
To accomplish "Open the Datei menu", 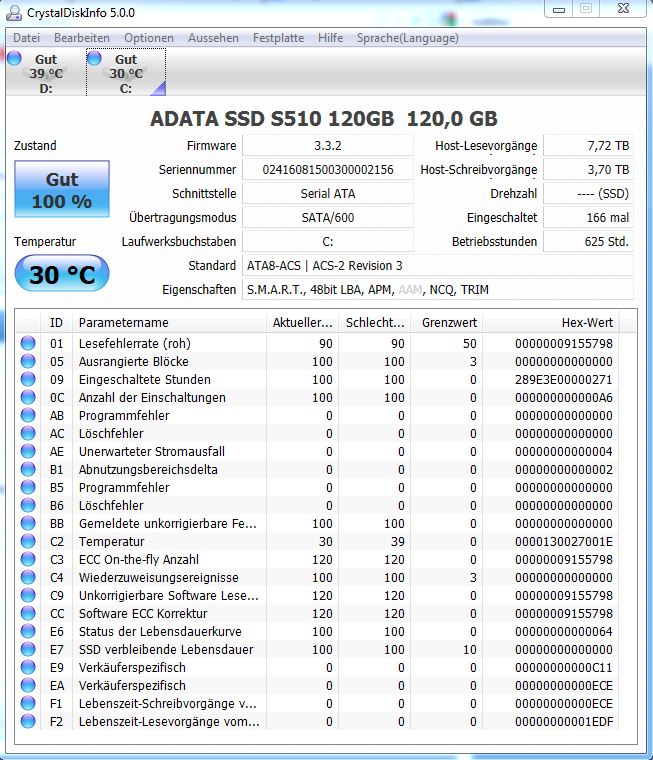I will 26,38.
